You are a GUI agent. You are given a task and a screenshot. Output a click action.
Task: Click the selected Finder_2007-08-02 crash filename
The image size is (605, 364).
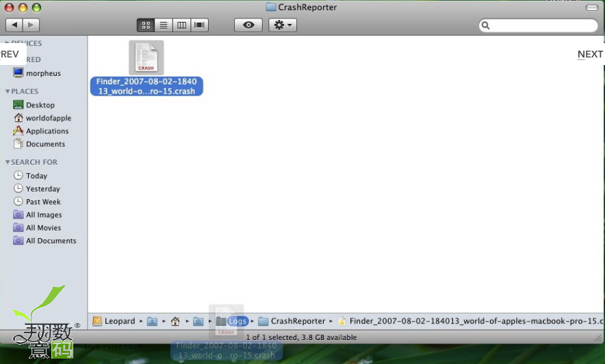click(x=146, y=86)
